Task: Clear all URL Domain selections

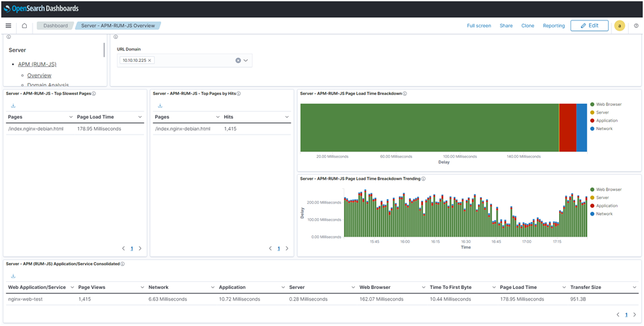Action: click(238, 60)
